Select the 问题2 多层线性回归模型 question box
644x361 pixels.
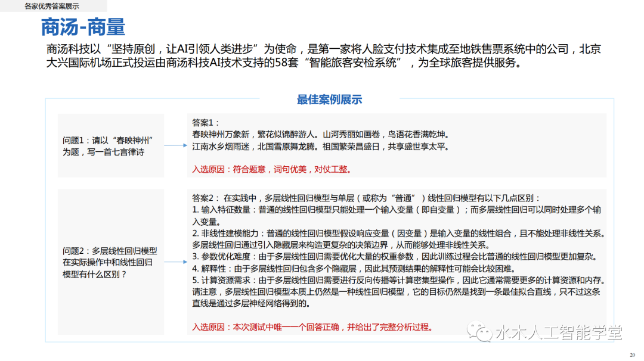[111, 263]
